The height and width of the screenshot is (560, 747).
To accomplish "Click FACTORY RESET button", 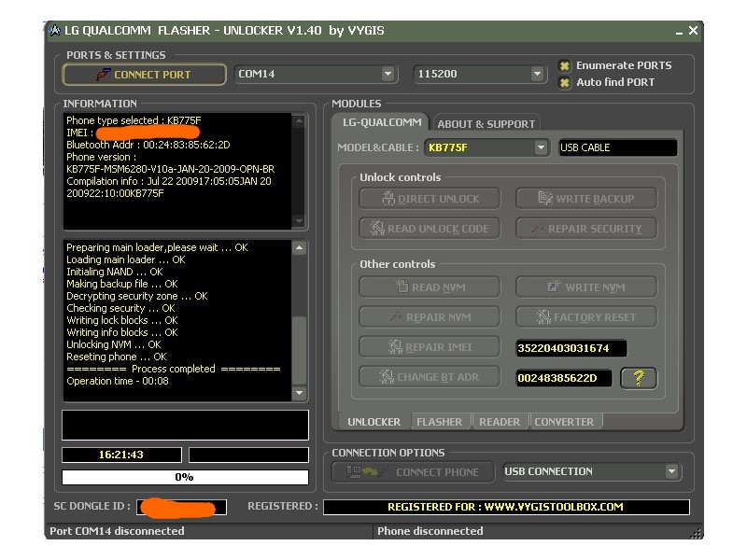I will [586, 317].
